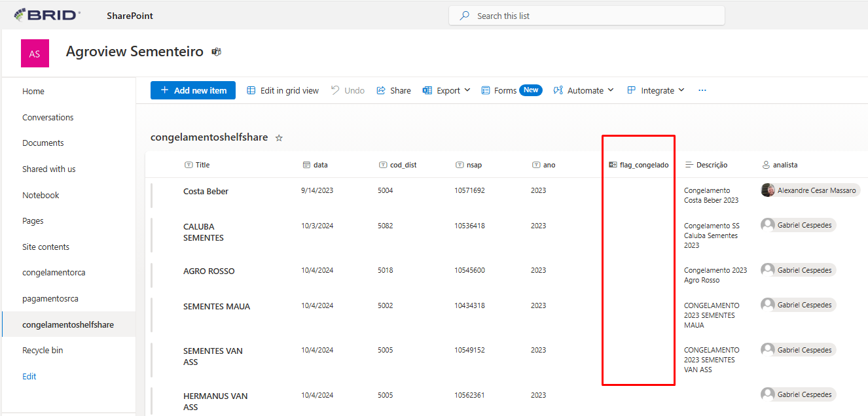Open the ano column header
This screenshot has height=416, width=868.
(543, 165)
